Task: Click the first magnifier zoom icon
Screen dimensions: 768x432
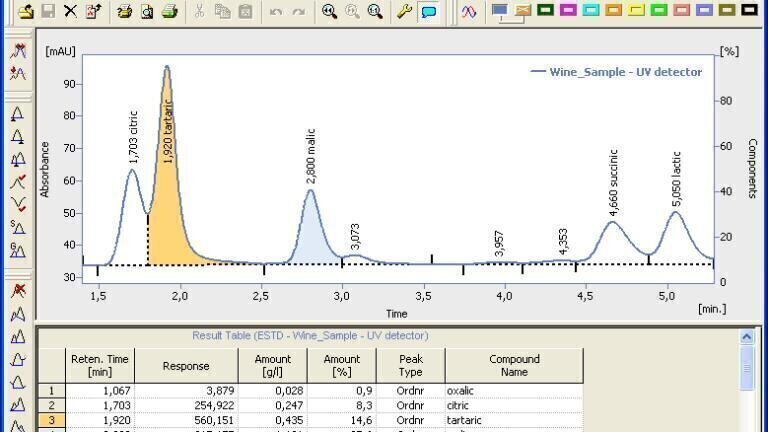Action: click(x=329, y=11)
